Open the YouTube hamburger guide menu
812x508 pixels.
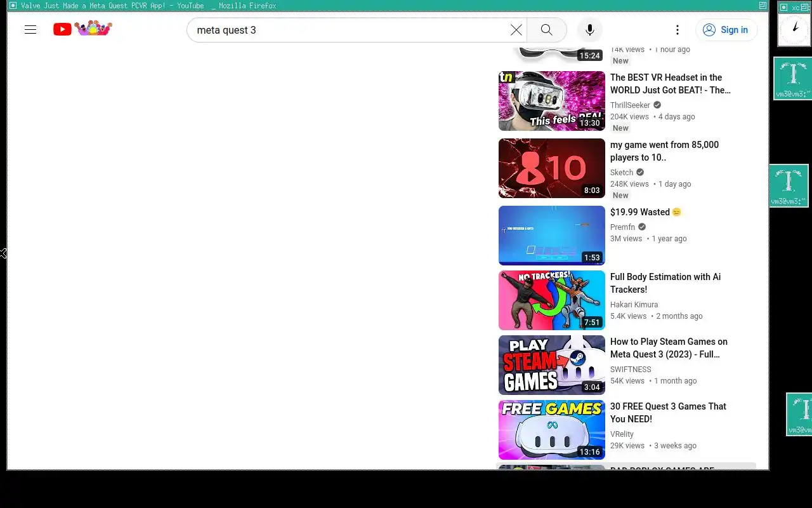pos(30,30)
